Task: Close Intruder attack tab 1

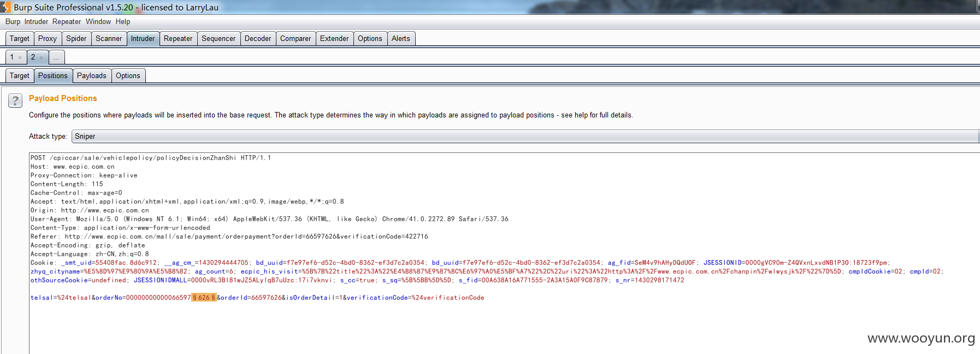Action: (20, 57)
